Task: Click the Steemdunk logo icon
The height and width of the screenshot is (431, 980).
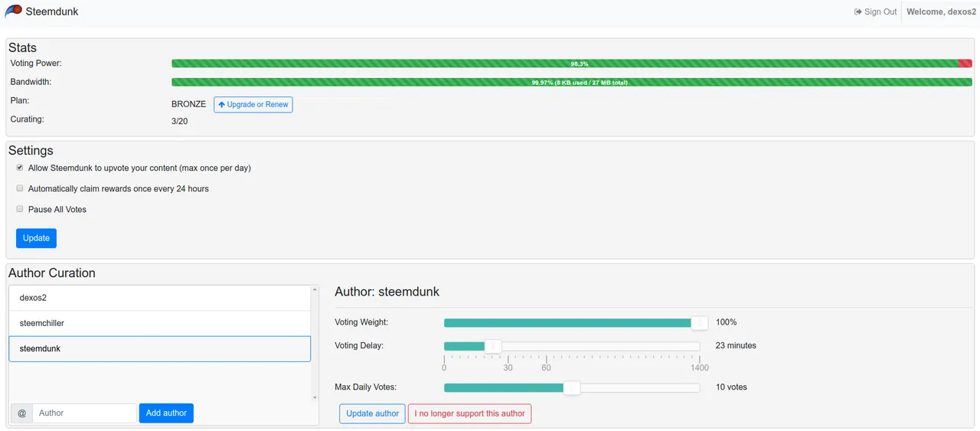Action: click(14, 11)
